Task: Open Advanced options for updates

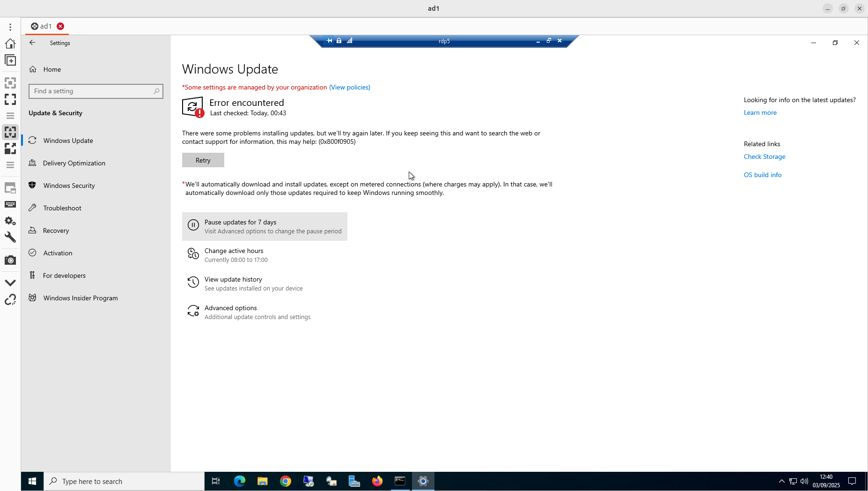Action: (x=230, y=308)
